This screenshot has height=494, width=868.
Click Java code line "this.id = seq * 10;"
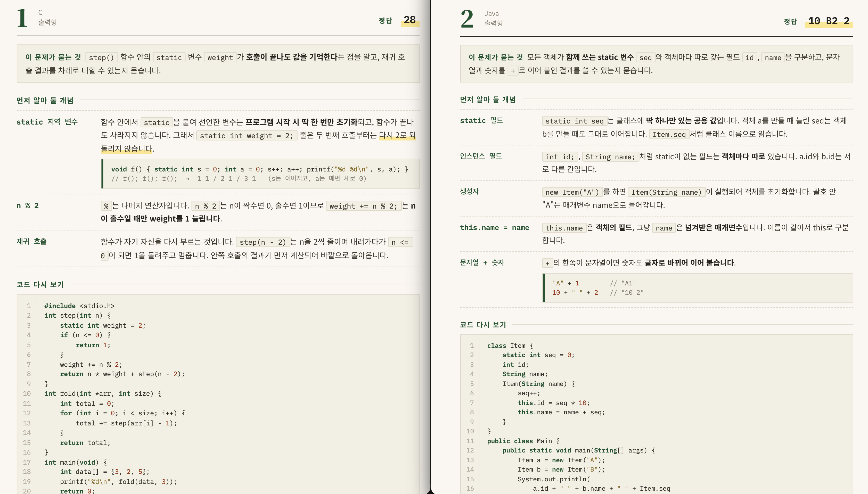[x=553, y=403]
